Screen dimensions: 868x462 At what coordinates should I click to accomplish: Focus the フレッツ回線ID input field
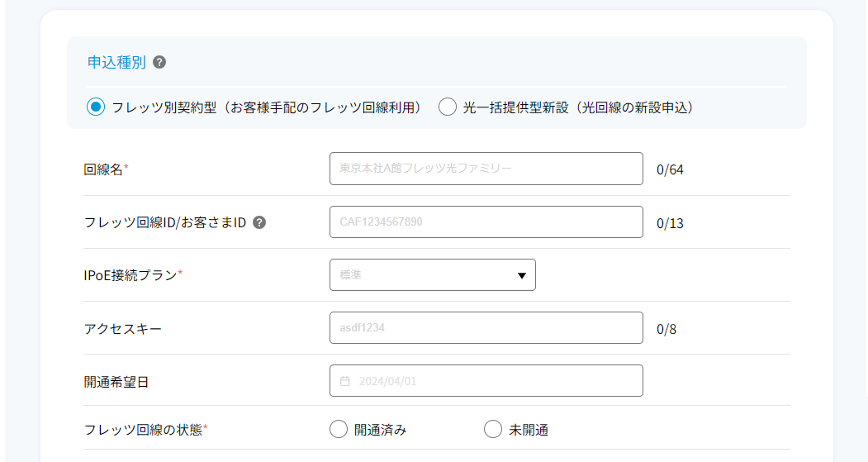[486, 221]
